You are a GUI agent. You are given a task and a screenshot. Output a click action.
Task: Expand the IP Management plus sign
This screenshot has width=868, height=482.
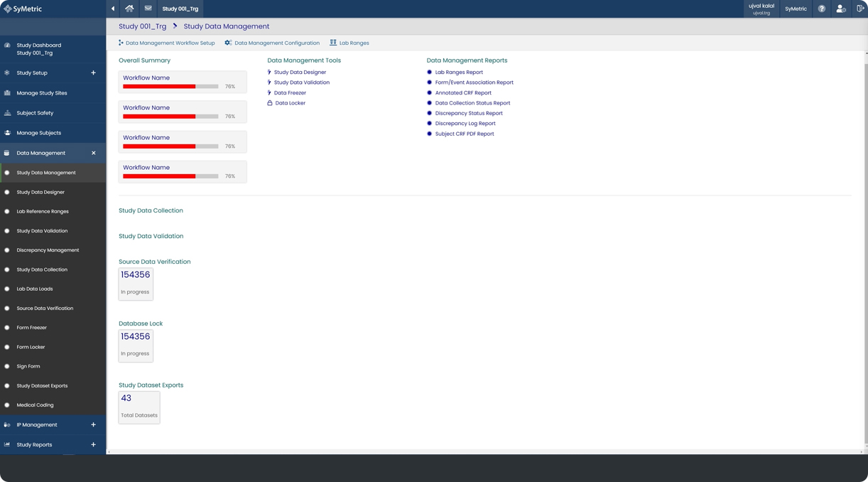tap(93, 424)
